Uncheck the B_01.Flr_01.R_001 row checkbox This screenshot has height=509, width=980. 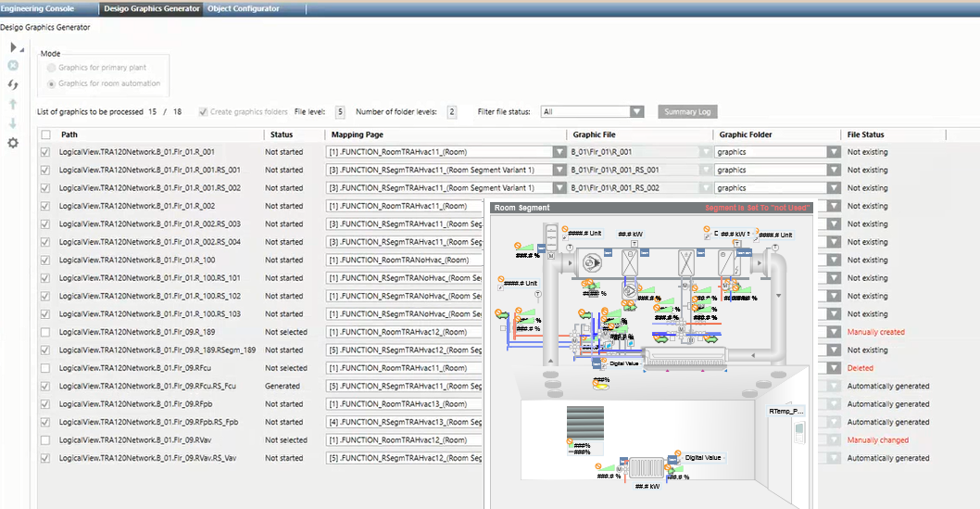[45, 152]
